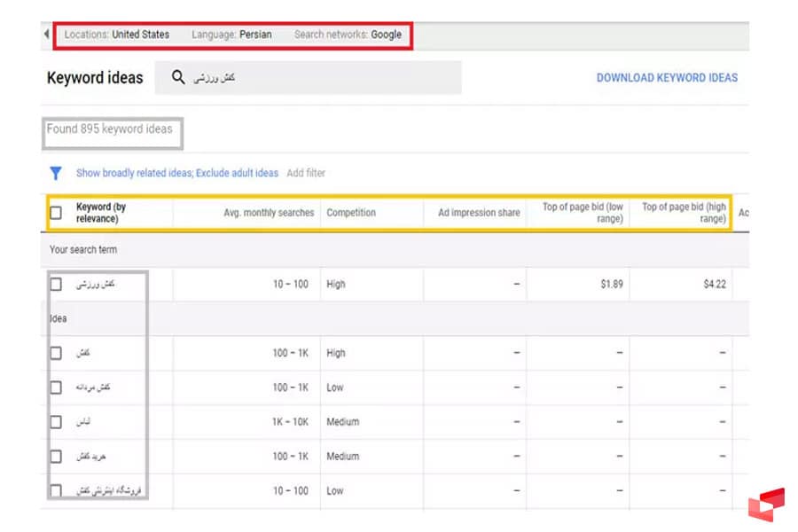This screenshot has width=798, height=532.
Task: Click the Top of page bid (low range) header
Action: tap(583, 213)
